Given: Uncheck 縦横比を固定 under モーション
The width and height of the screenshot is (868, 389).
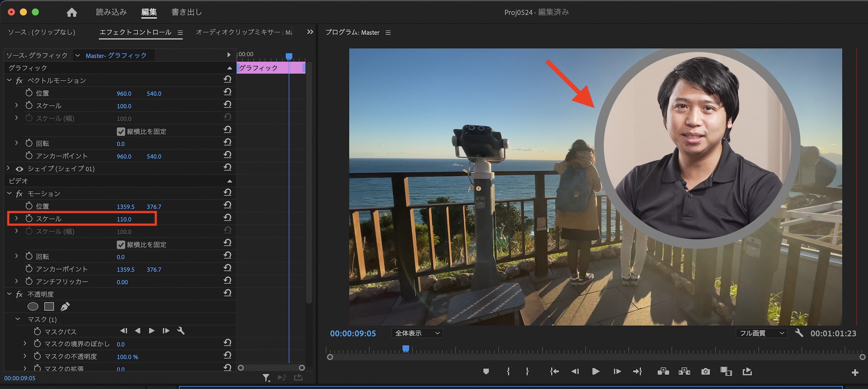Looking at the screenshot, I should [x=121, y=245].
